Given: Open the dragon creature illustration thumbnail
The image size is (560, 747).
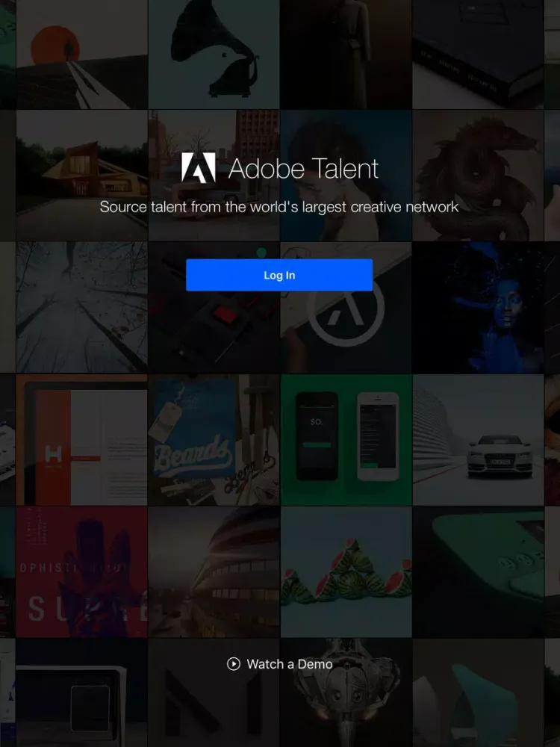Looking at the screenshot, I should pos(478,176).
